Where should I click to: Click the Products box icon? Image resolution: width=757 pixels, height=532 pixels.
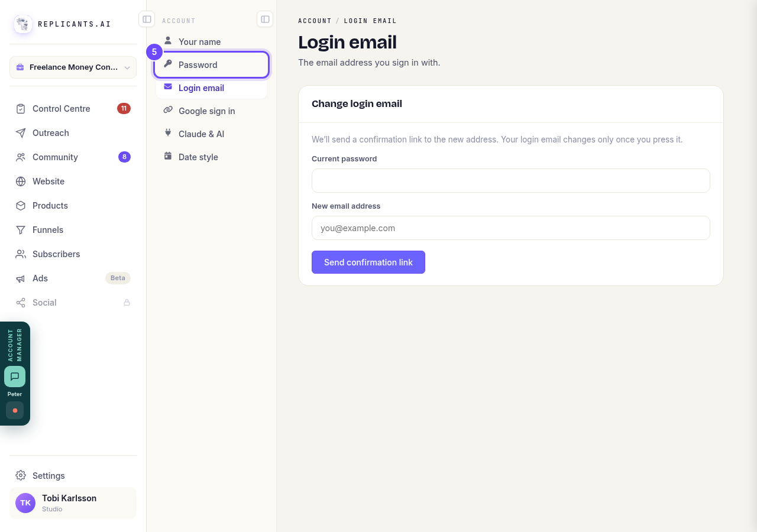pos(21,206)
